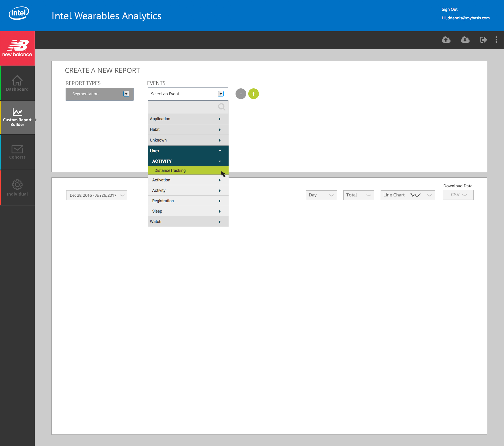
Task: Click the REPORT TYPES label
Action: click(83, 83)
